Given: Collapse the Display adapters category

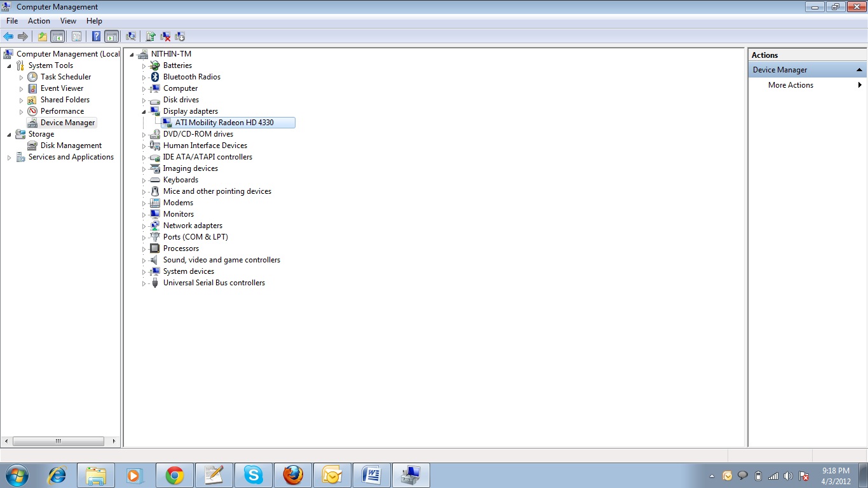Looking at the screenshot, I should [144, 111].
